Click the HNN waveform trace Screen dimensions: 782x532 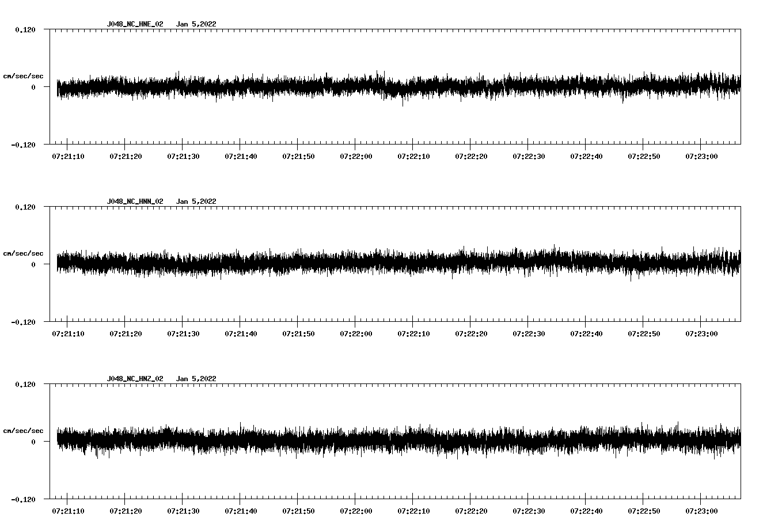pos(398,263)
